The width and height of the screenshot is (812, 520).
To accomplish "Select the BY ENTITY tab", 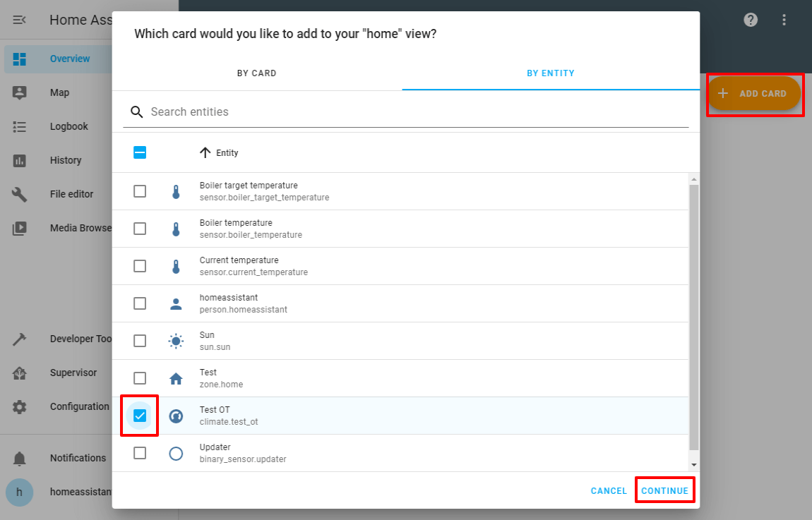I will click(550, 73).
